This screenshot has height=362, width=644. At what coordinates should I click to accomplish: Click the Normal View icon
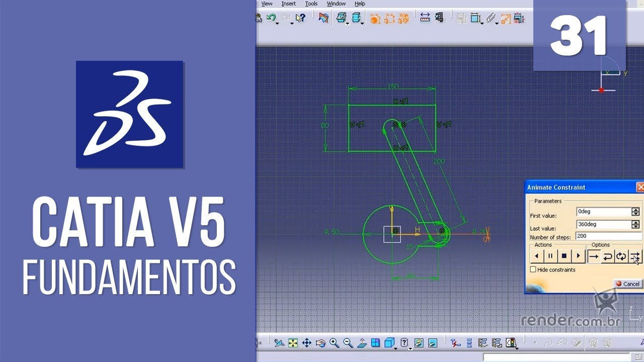pyautogui.click(x=362, y=343)
